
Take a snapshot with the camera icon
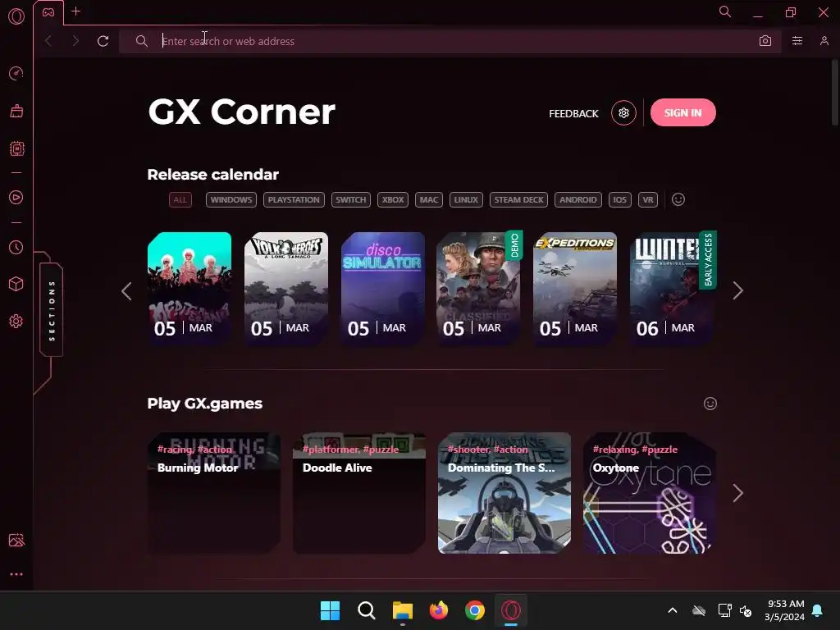pyautogui.click(x=765, y=41)
